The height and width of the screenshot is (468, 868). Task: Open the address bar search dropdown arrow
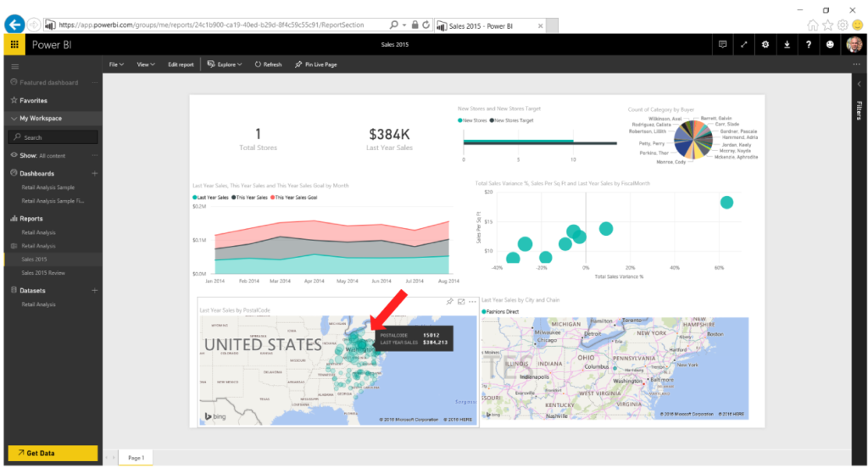[x=404, y=25]
